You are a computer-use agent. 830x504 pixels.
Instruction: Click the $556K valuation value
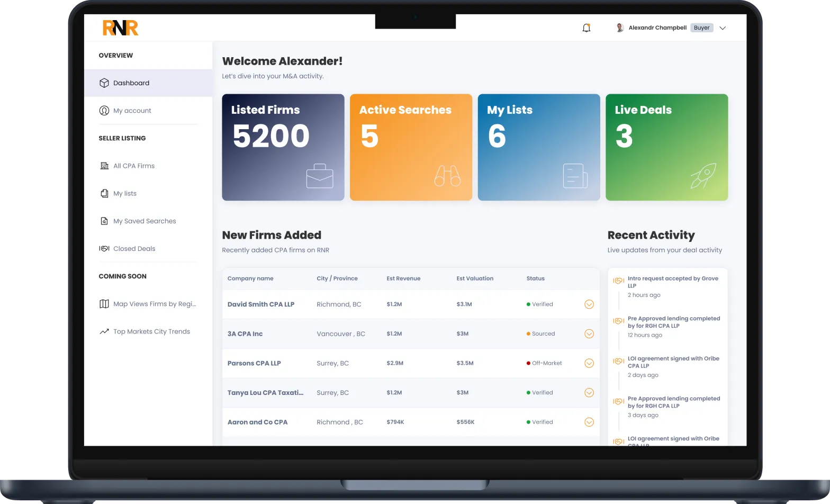[x=465, y=422]
